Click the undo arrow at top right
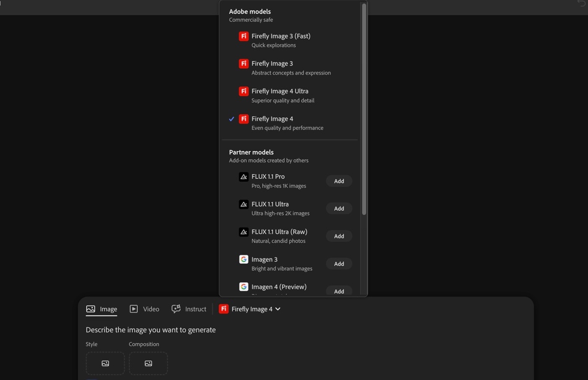This screenshot has width=588, height=380. tap(582, 3)
